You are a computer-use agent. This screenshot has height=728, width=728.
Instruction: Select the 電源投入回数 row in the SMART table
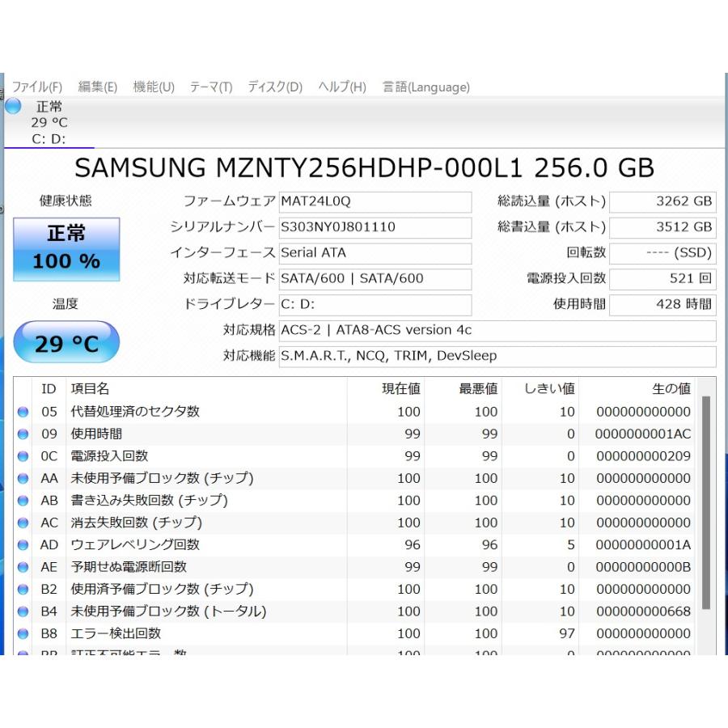tap(354, 456)
